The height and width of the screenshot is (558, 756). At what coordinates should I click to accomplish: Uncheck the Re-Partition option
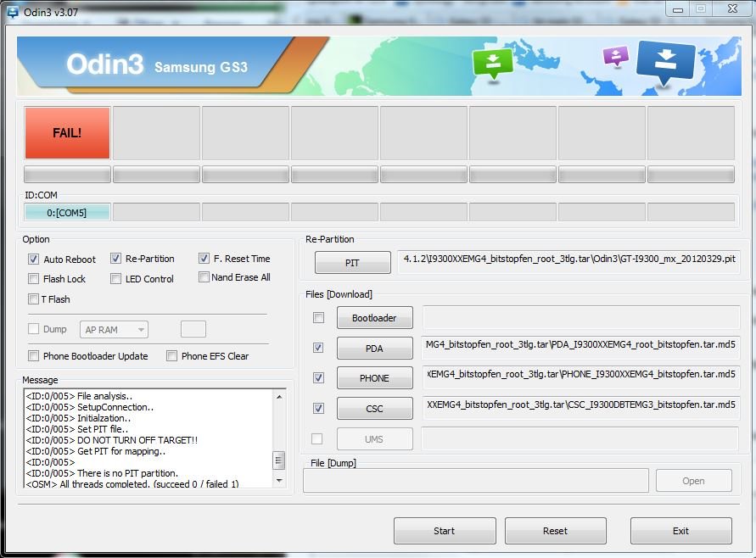point(115,259)
